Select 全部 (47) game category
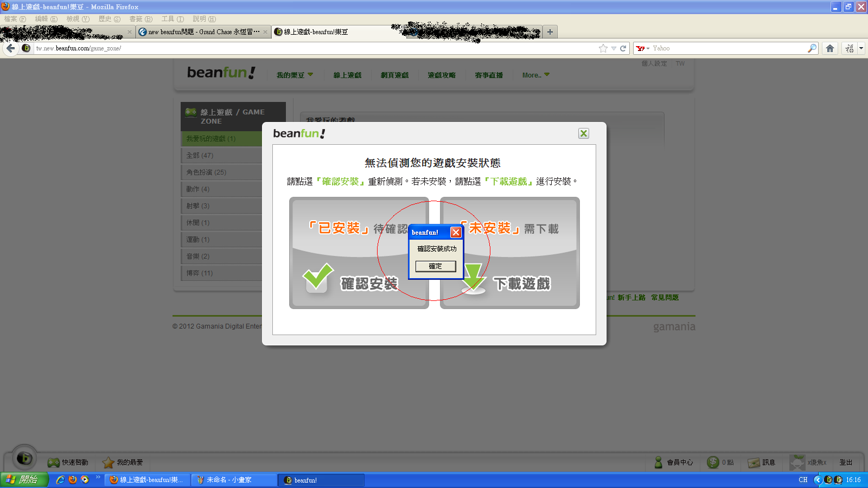 click(x=221, y=156)
